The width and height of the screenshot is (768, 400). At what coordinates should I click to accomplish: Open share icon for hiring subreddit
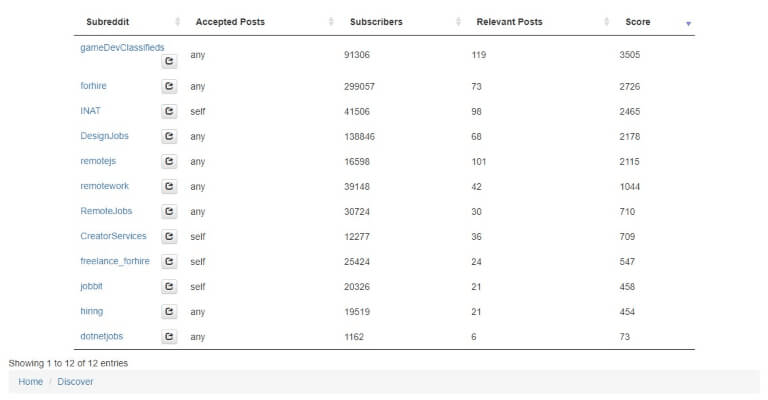(169, 311)
